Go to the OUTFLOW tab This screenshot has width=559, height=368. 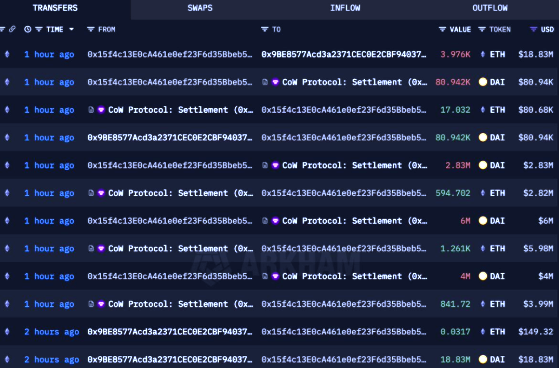(x=490, y=8)
